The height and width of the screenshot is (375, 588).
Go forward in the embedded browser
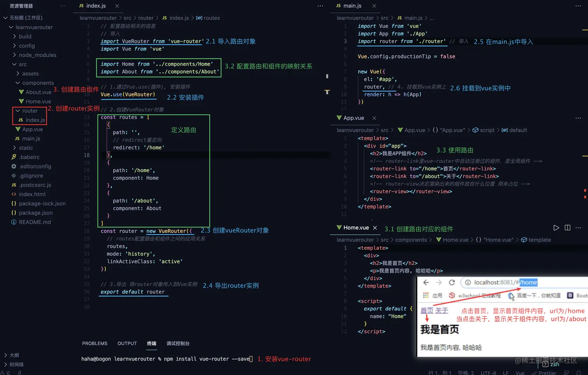tap(439, 282)
